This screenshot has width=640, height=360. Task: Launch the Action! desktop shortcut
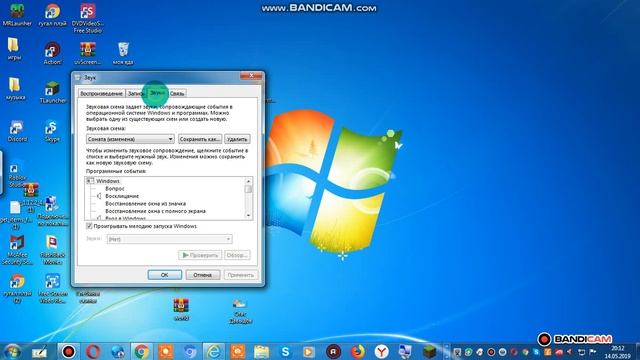[52, 53]
